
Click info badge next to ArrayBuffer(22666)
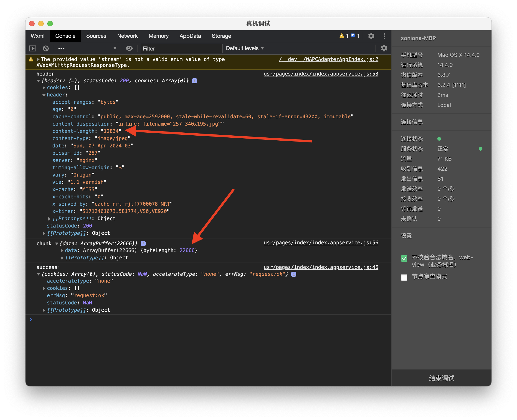pyautogui.click(x=143, y=244)
